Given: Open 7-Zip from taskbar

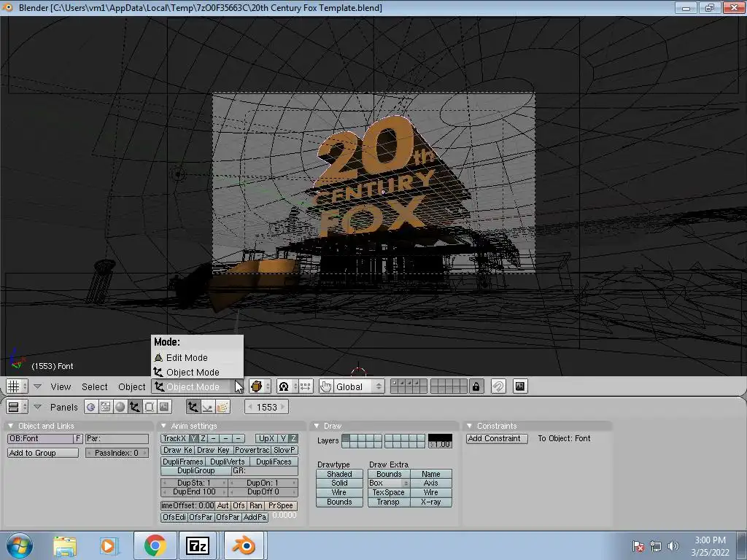Looking at the screenshot, I should 198,545.
